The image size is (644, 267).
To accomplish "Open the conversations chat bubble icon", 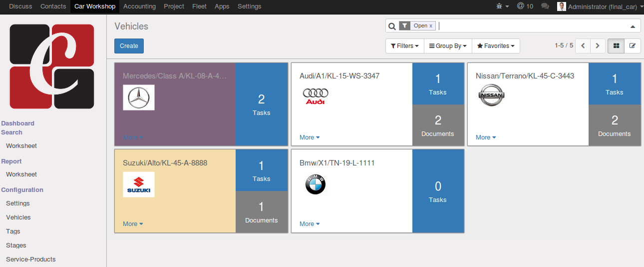I will (x=545, y=6).
